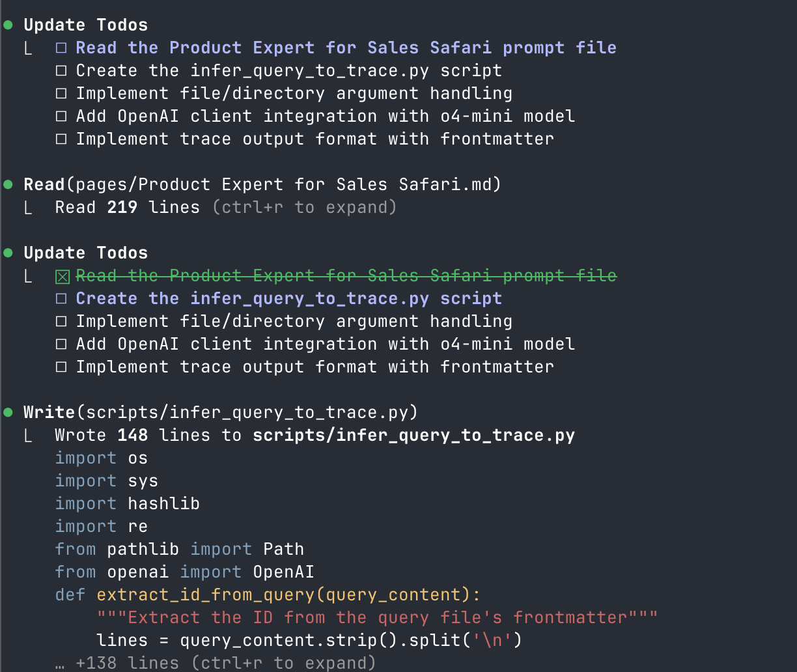Select the 'Write(scripts/infer_query_to_trace.py)' entry

(x=221, y=413)
